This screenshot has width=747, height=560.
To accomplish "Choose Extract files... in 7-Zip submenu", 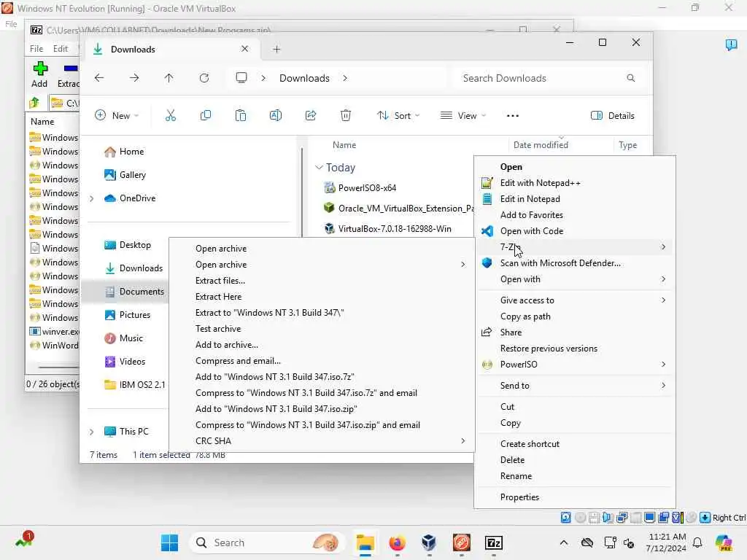I will click(x=220, y=281).
